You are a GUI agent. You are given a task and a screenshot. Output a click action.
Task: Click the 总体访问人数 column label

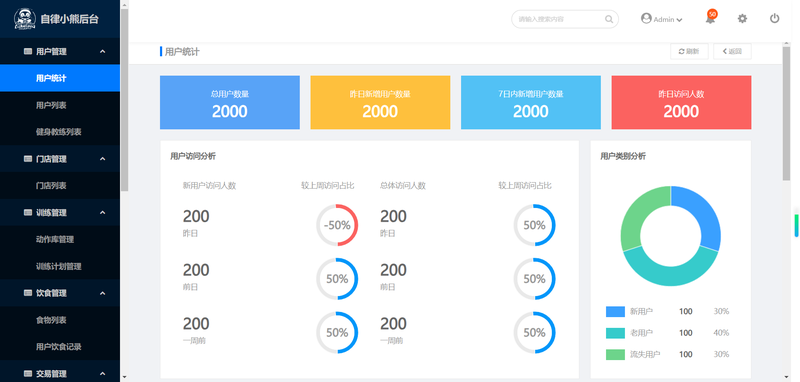(x=403, y=186)
